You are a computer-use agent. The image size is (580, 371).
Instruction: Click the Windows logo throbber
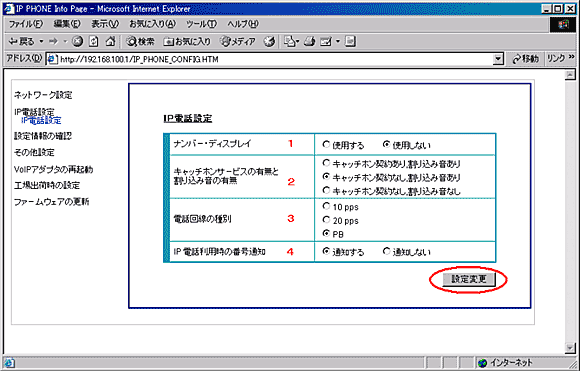click(x=563, y=24)
